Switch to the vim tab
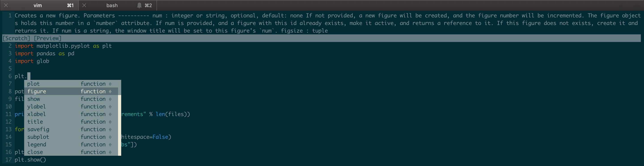The width and height of the screenshot is (644, 166). [x=38, y=5]
